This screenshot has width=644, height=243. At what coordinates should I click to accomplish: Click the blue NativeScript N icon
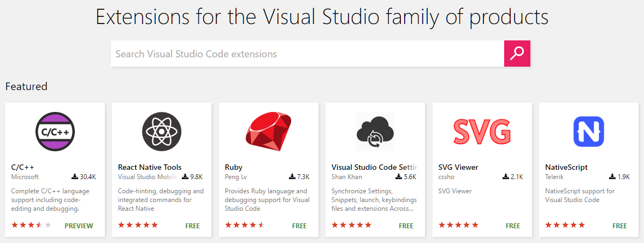coord(588,132)
